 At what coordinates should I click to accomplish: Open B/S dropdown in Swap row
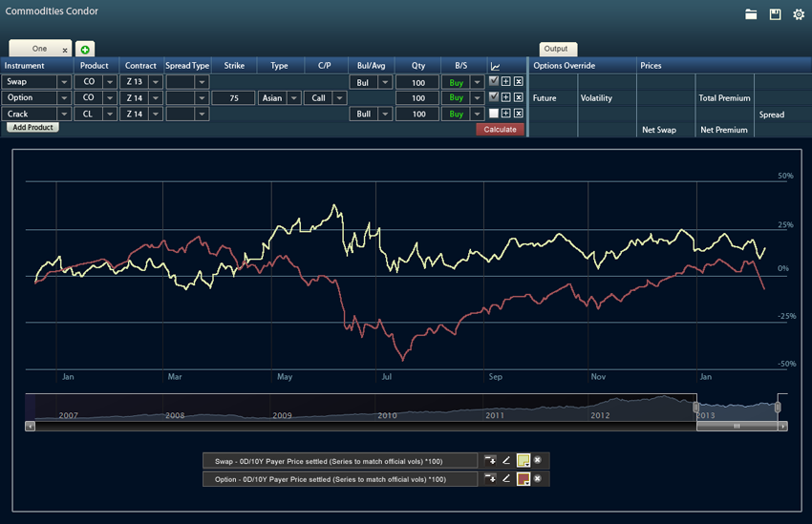(477, 82)
